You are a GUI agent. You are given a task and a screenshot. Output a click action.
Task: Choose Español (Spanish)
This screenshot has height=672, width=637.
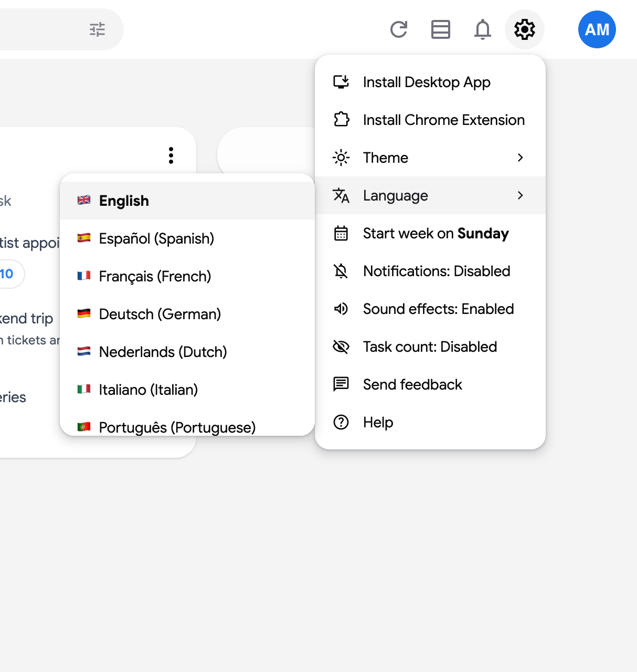click(x=187, y=238)
